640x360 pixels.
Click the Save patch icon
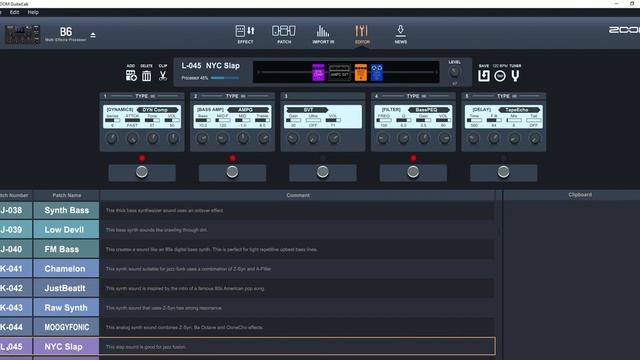click(484, 76)
